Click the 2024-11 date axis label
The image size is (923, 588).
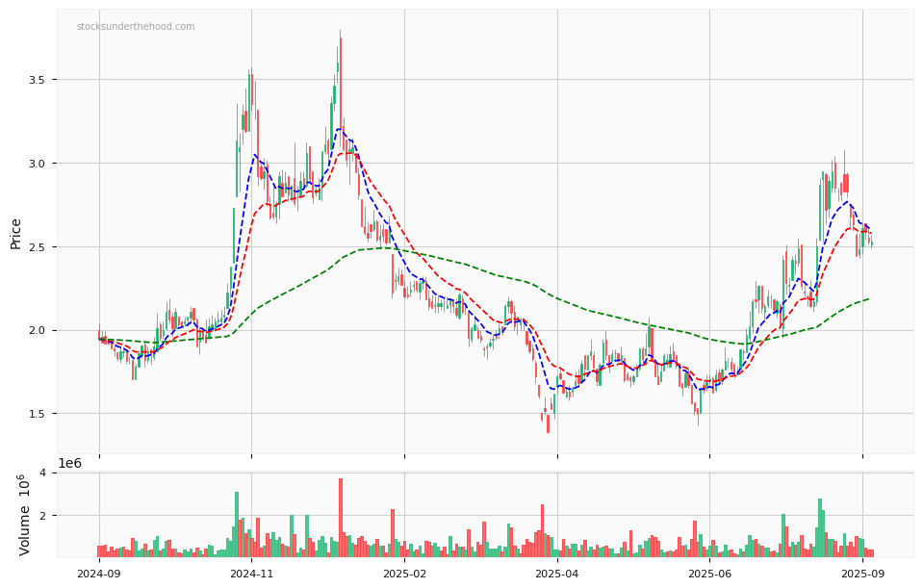pyautogui.click(x=251, y=574)
